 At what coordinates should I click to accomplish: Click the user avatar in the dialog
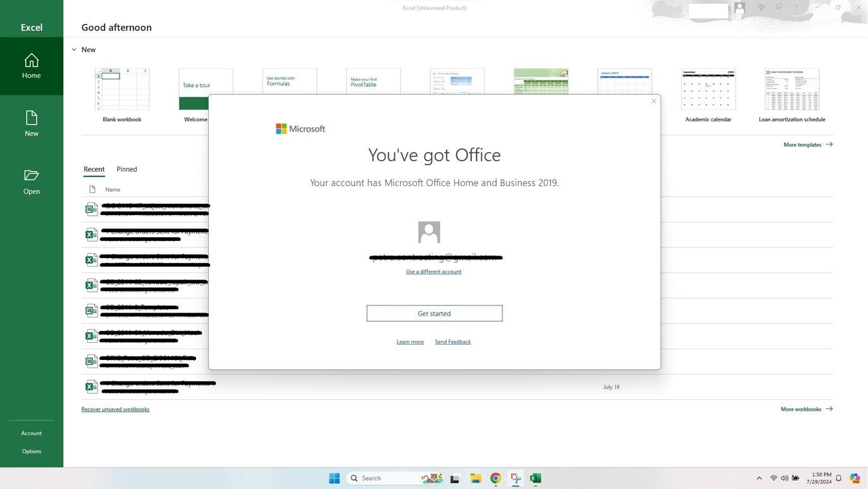tap(429, 232)
